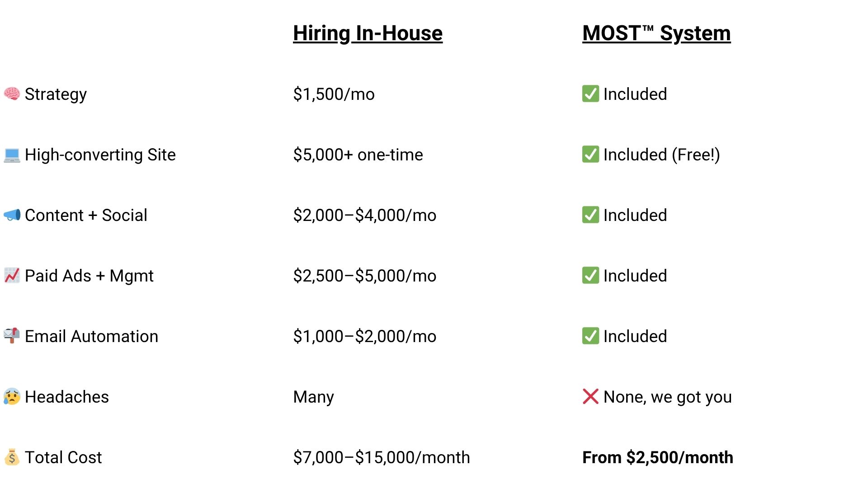868x488 pixels.
Task: Click the chart icon by Paid Ads + Mgmt
Action: pyautogui.click(x=12, y=276)
